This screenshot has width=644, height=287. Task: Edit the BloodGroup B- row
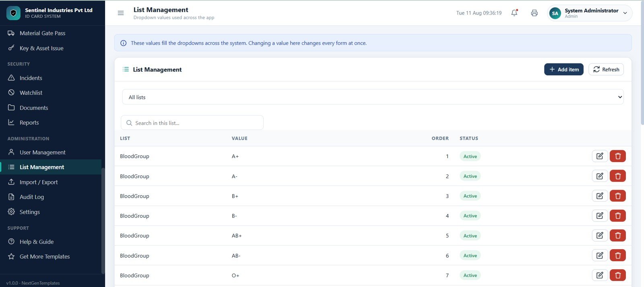click(600, 216)
